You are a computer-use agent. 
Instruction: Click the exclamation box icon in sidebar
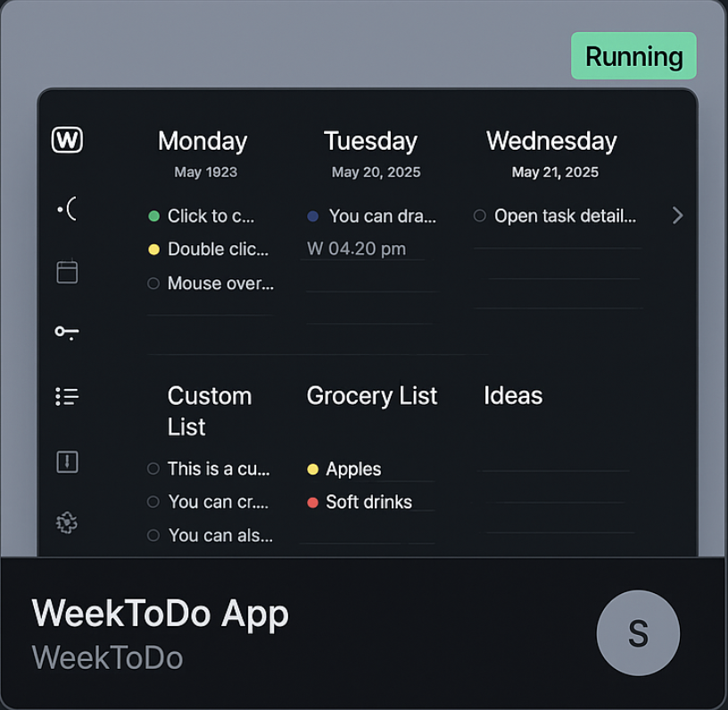[67, 462]
